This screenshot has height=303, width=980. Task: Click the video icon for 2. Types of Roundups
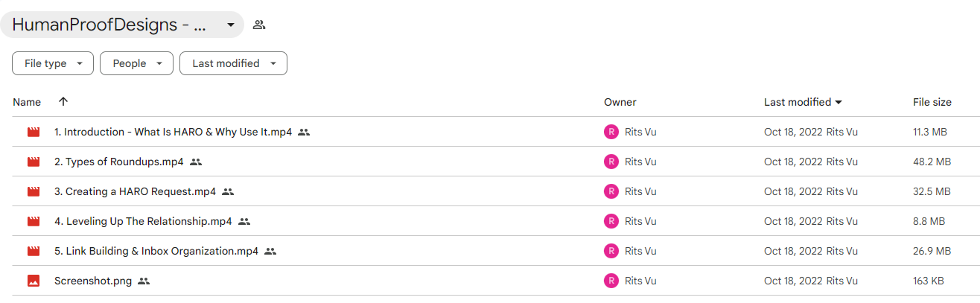point(33,162)
